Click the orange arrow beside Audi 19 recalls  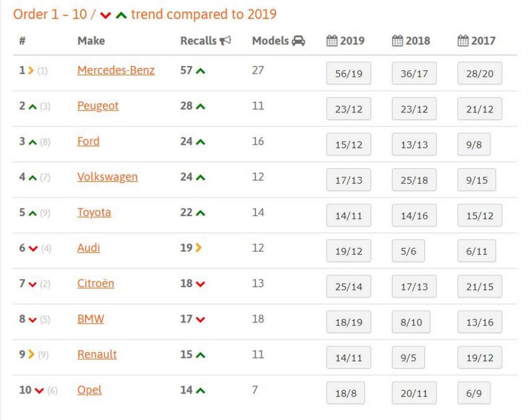pyautogui.click(x=199, y=248)
